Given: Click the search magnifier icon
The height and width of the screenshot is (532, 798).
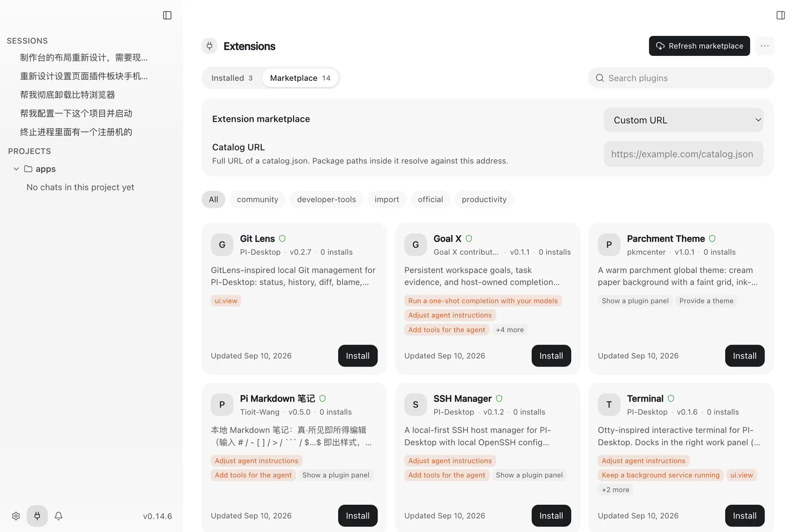Looking at the screenshot, I should point(599,78).
